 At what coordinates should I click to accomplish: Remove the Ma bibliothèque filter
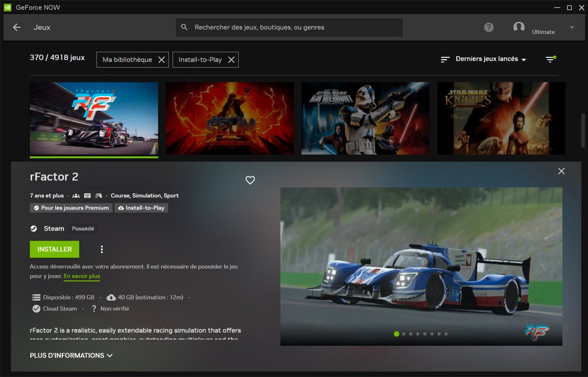coord(162,59)
